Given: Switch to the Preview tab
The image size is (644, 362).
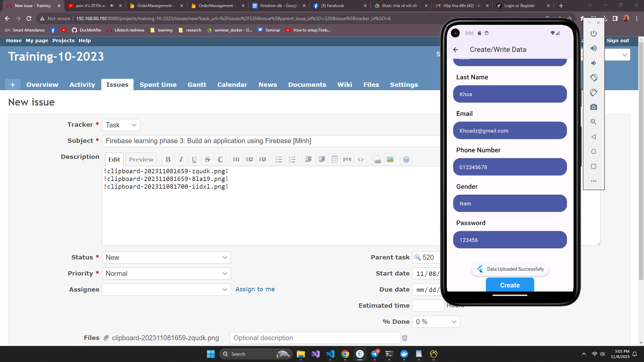Looking at the screenshot, I should click(x=141, y=160).
